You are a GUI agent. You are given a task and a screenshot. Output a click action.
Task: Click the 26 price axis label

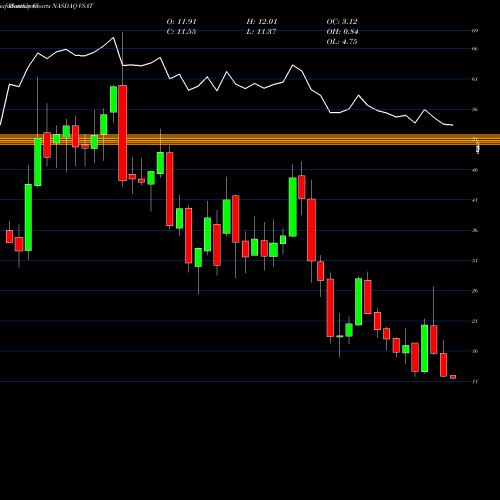pos(475,291)
